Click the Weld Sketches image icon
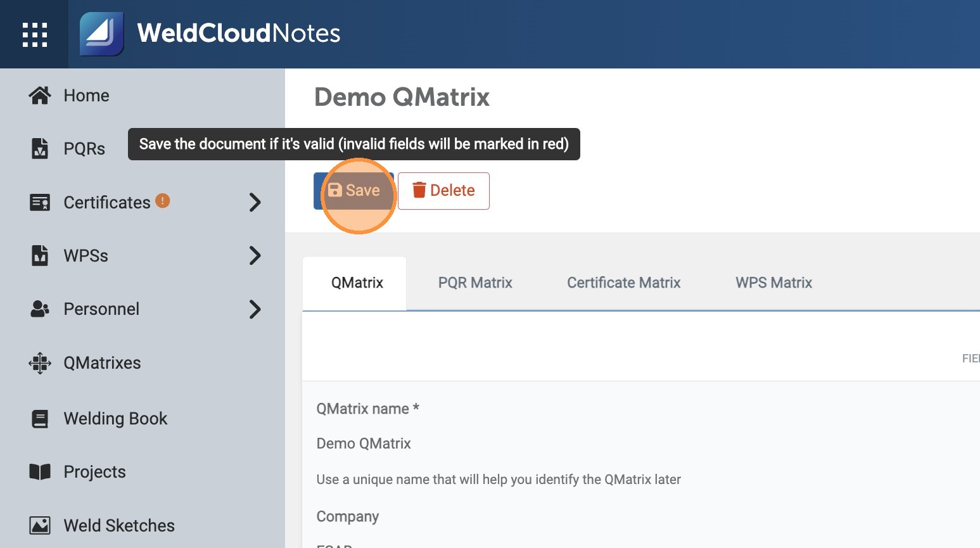 40,525
